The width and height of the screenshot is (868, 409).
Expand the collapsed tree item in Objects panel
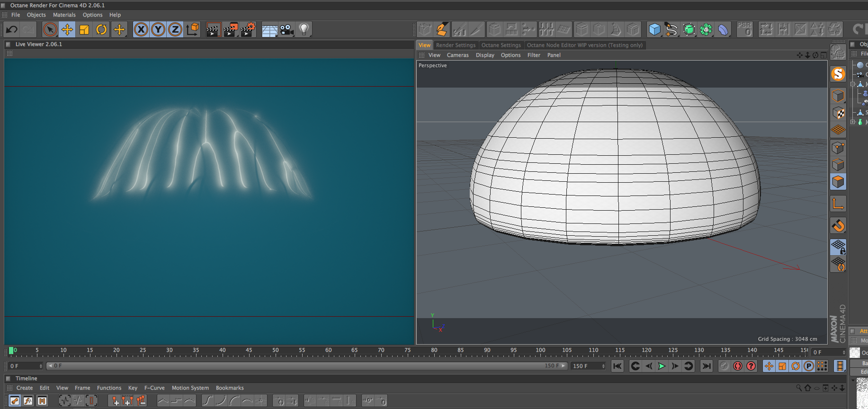853,122
